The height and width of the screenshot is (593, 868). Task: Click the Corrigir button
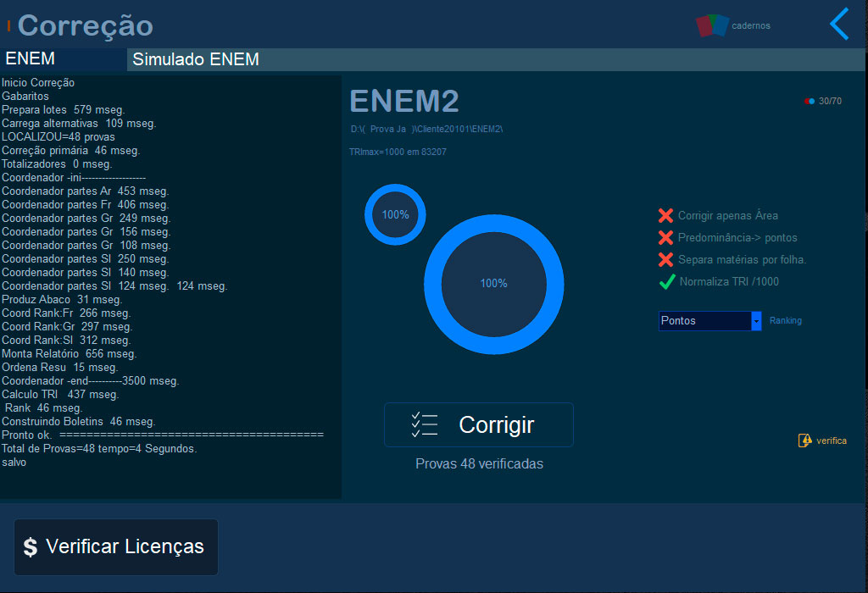[479, 424]
